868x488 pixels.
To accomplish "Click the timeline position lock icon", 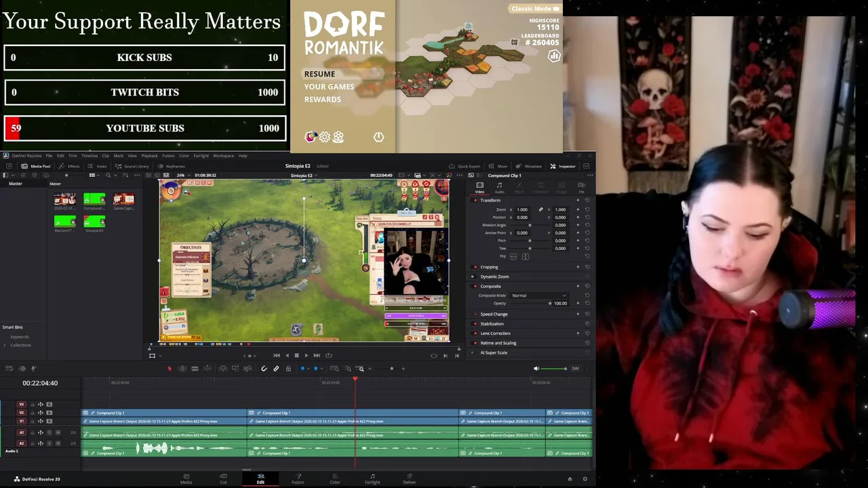I will tap(288, 369).
